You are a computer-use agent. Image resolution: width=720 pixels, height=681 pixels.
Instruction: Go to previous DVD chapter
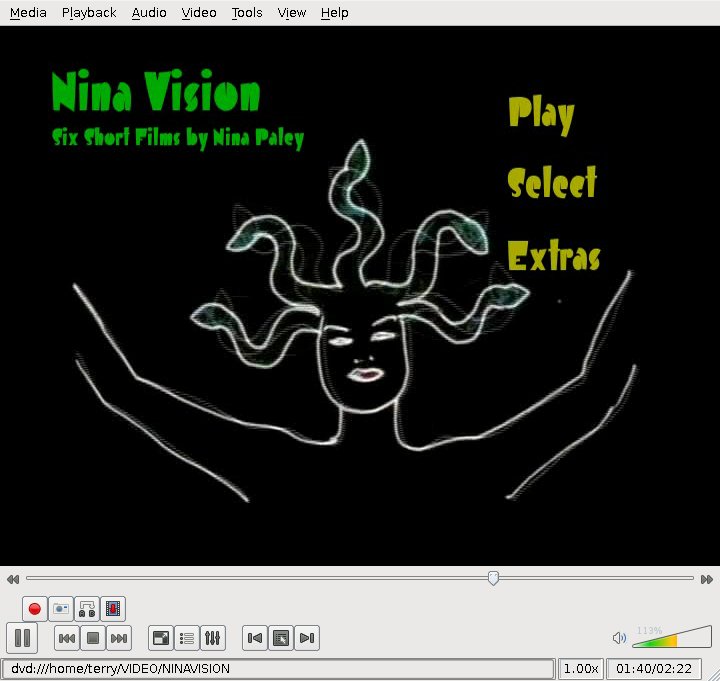click(x=255, y=638)
